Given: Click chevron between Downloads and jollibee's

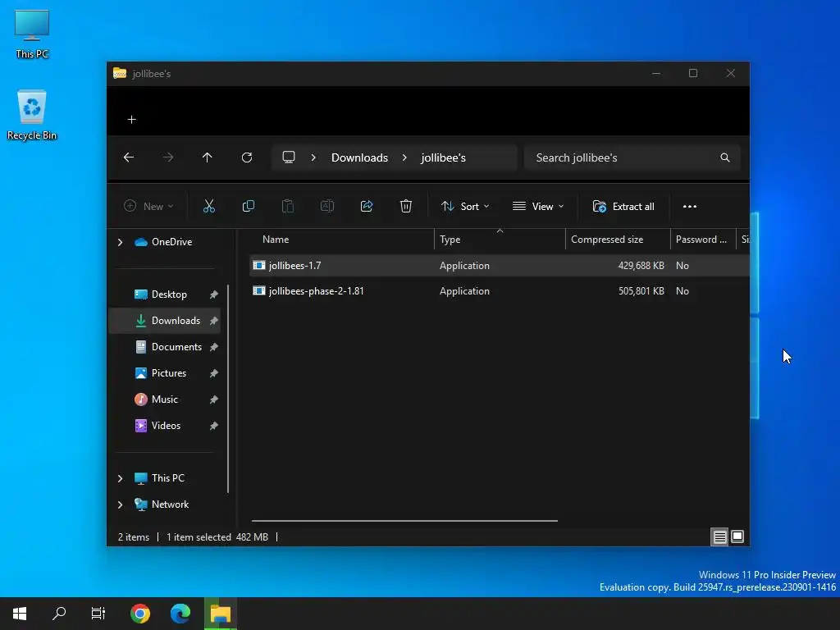Looking at the screenshot, I should (x=404, y=157).
